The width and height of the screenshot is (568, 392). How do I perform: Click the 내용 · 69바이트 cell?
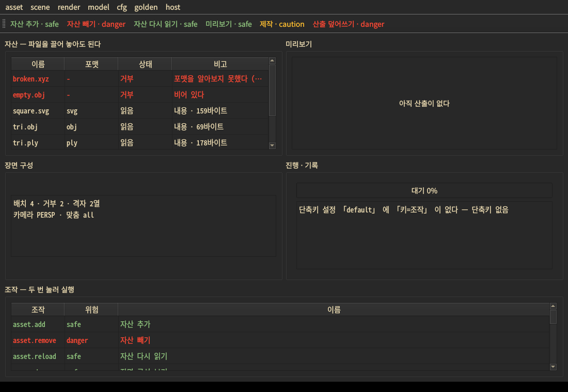coord(220,126)
